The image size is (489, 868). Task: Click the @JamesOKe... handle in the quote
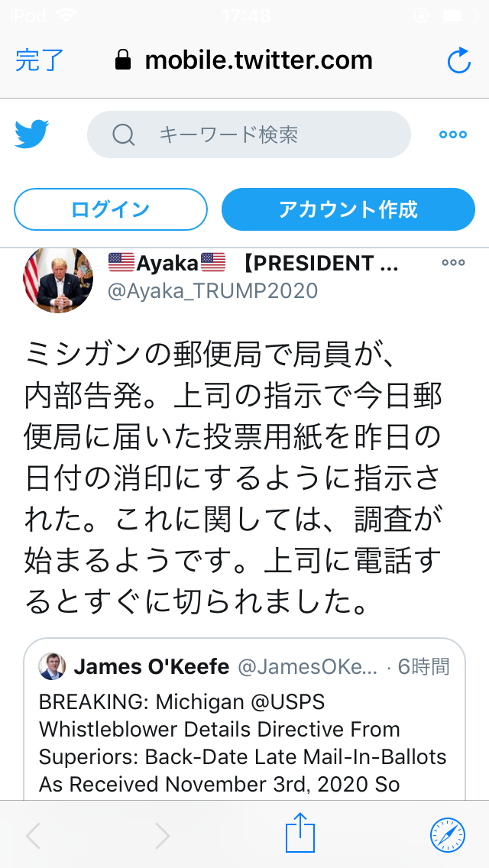click(308, 667)
